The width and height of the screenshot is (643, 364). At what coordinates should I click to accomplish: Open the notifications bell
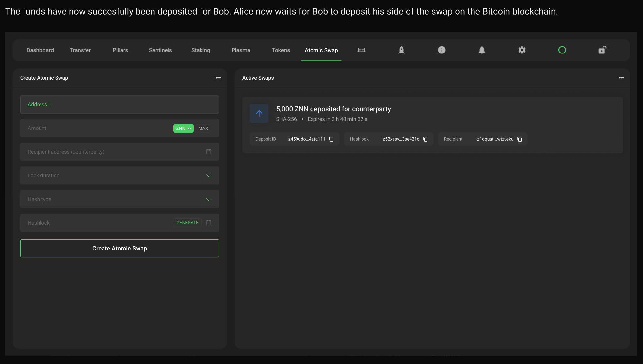coord(482,50)
